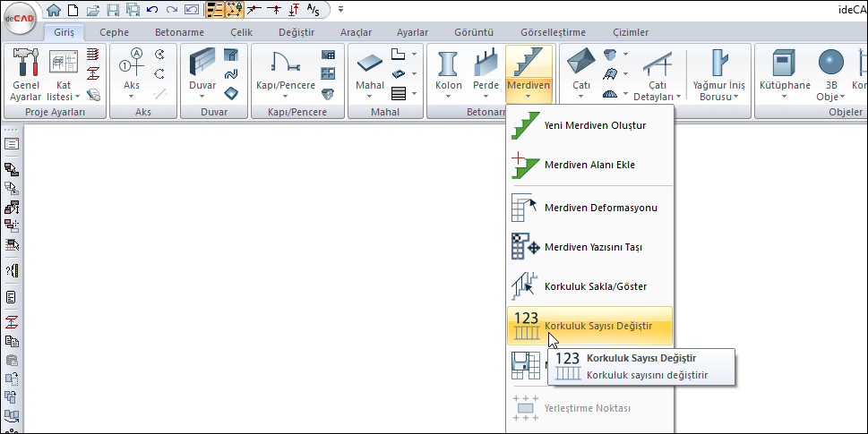Viewport: 868px width, 434px height.
Task: Click the Undo arrow icon
Action: (x=150, y=10)
